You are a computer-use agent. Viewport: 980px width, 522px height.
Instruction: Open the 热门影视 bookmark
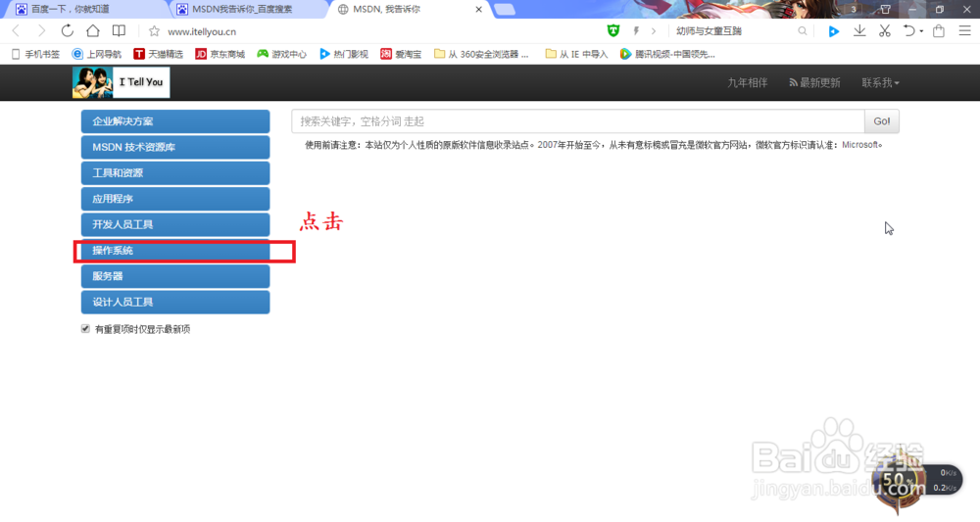(x=344, y=54)
